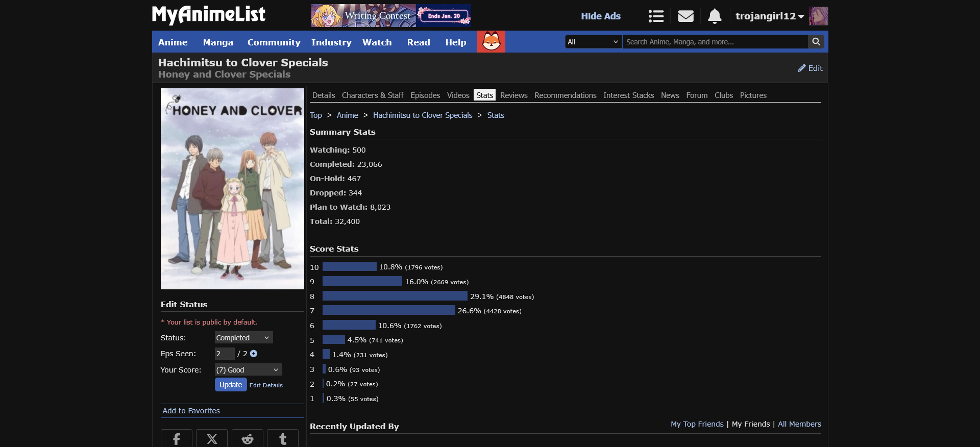Open the messages envelope icon
The image size is (980, 447).
coord(685,16)
